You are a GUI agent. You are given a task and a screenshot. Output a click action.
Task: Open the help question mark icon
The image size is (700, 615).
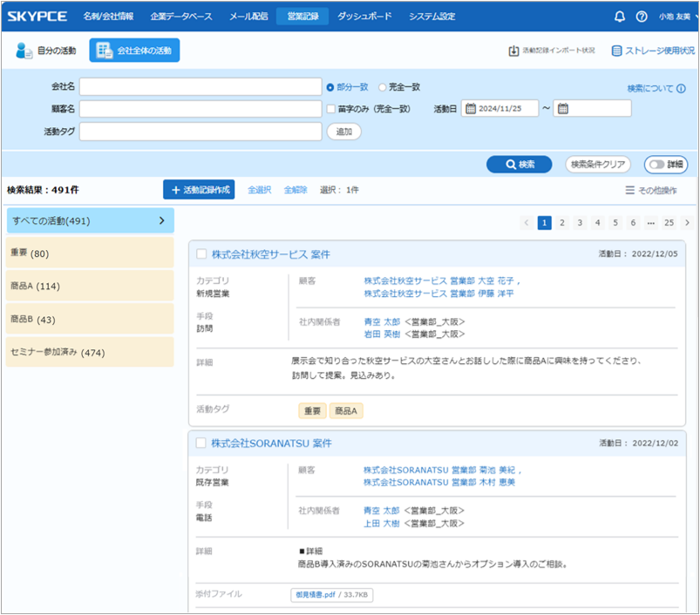click(x=642, y=17)
